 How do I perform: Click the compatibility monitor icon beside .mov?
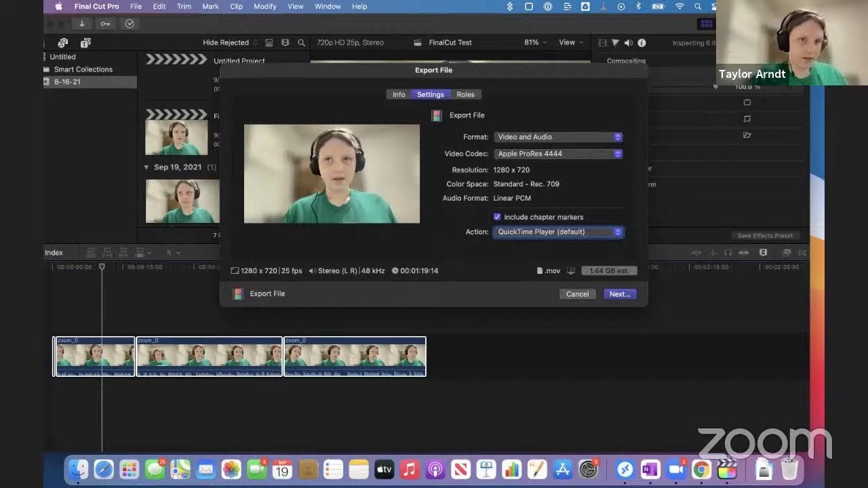(570, 270)
